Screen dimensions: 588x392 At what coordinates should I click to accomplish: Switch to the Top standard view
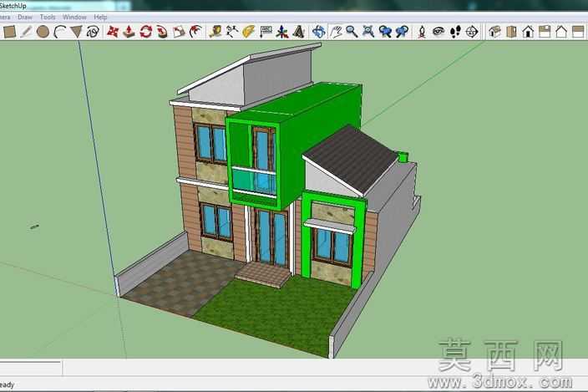coord(511,32)
